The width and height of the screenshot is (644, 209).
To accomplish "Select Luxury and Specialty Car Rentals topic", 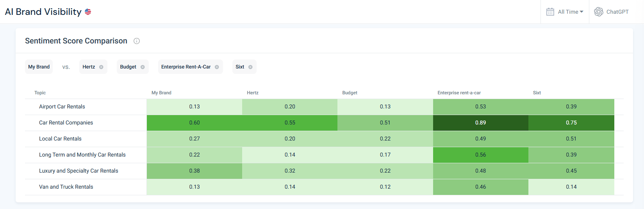I will (x=78, y=171).
